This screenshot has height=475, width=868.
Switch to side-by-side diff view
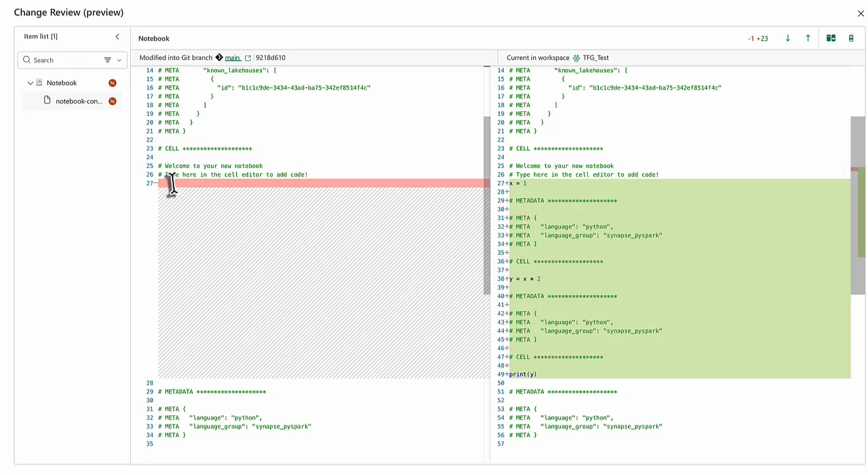tap(831, 38)
